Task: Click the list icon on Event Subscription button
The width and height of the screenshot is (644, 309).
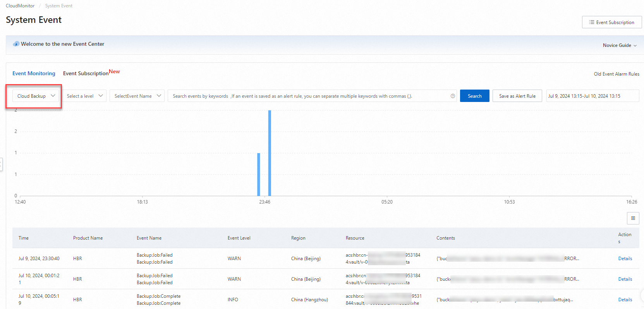Action: click(x=591, y=22)
